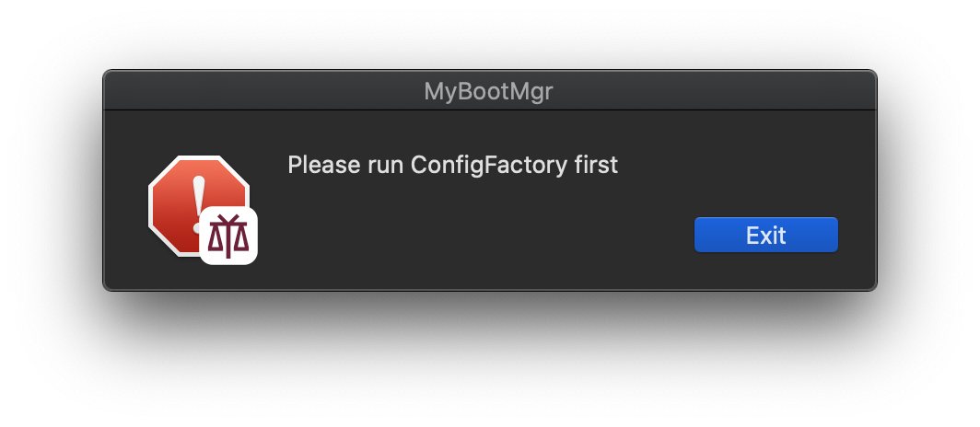This screenshot has width=980, height=427.
Task: Close the MyBootMgr alert with Exit
Action: (x=765, y=235)
